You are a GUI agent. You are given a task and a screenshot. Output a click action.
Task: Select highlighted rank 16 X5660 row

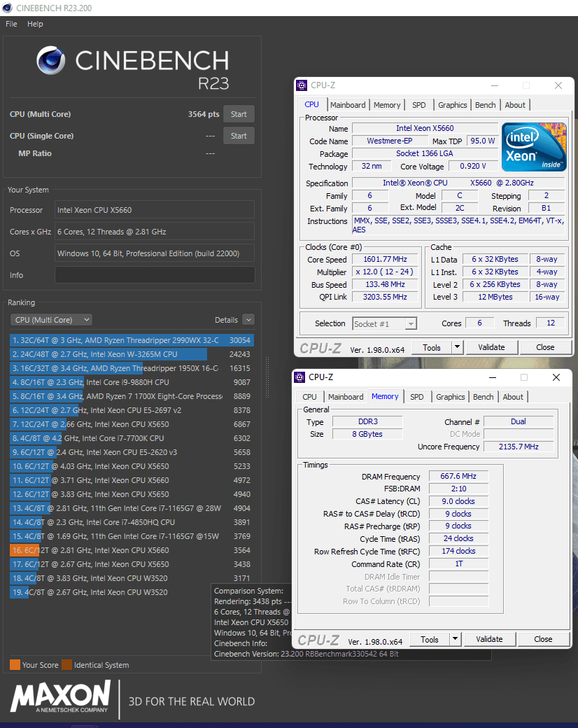point(132,550)
